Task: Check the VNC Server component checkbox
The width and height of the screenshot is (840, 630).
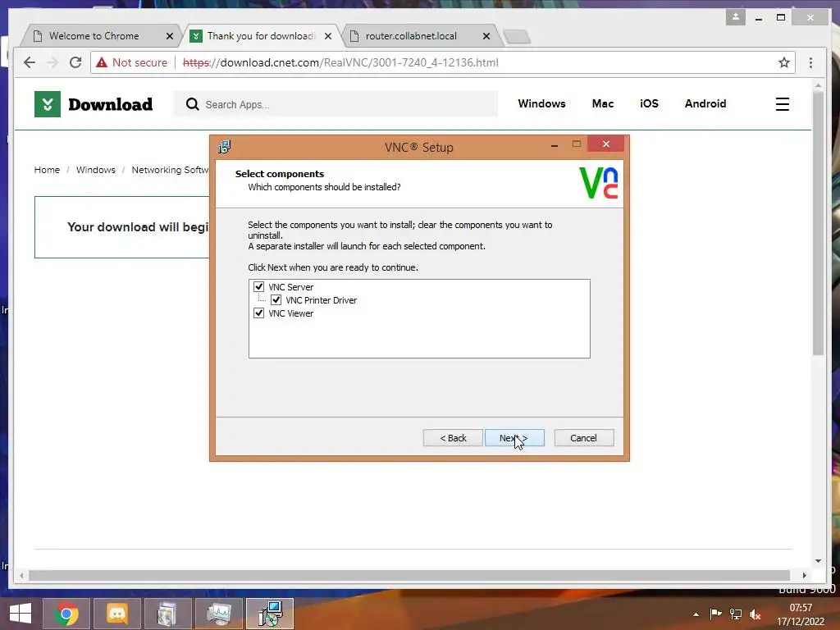Action: [258, 286]
